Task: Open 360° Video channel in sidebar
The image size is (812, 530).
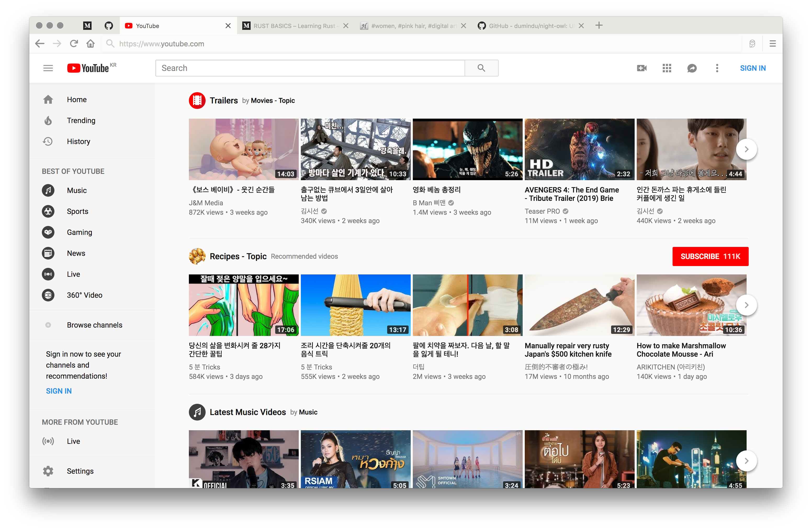Action: 84,295
